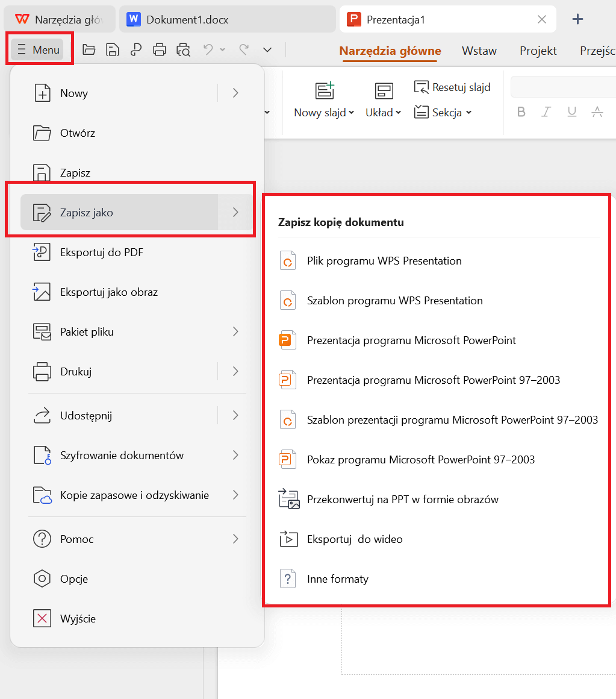Open Pakiet pliku menu item
Image resolution: width=616 pixels, height=699 pixels.
pos(137,331)
